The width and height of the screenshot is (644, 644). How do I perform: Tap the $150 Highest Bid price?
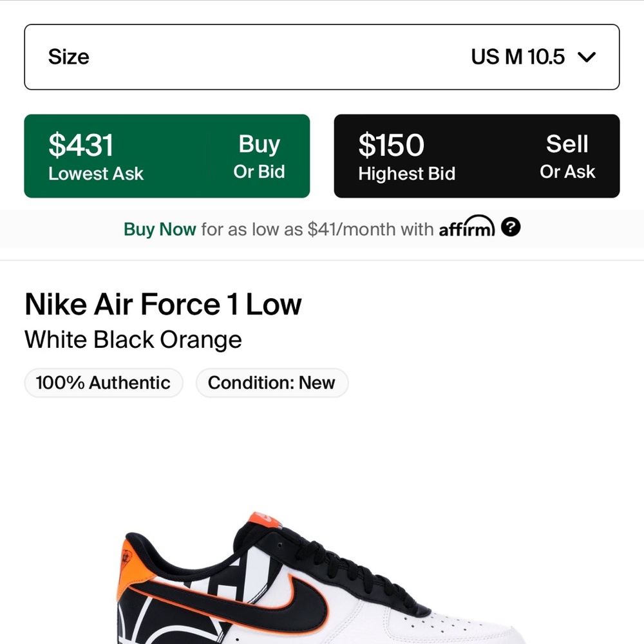click(x=391, y=145)
